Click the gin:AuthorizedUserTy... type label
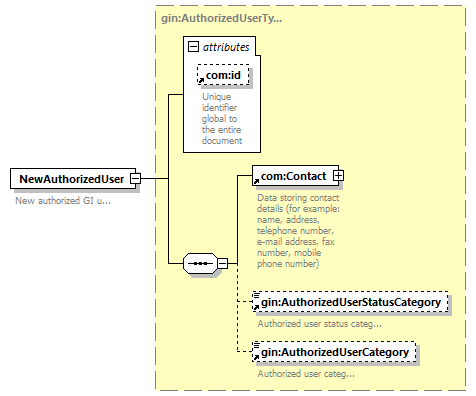This screenshot has width=476, height=396. [x=222, y=18]
